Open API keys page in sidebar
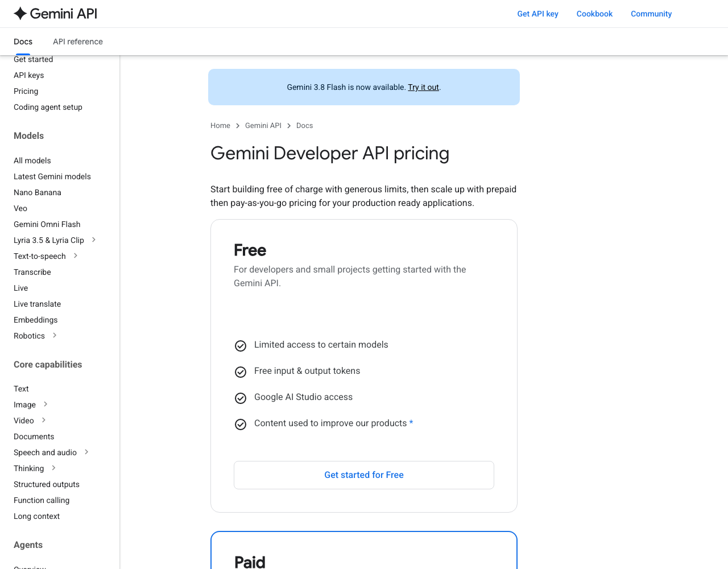Screen dimensions: 728x569 (28, 75)
